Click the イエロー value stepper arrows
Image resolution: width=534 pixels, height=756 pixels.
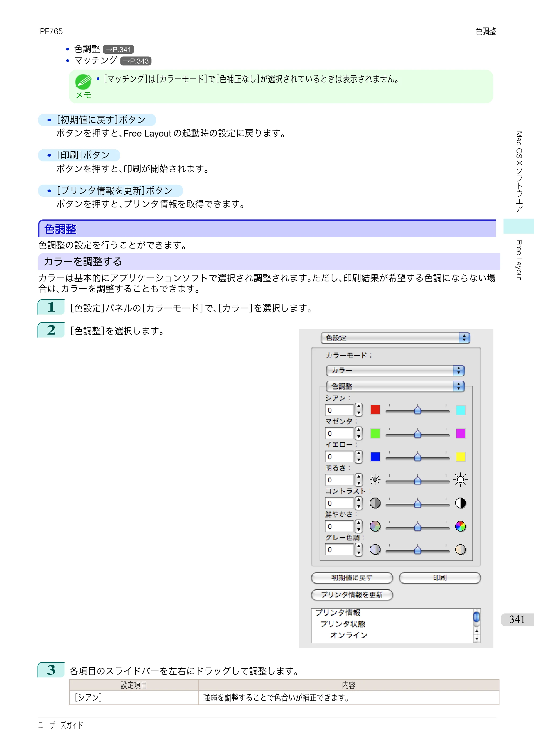coord(359,456)
